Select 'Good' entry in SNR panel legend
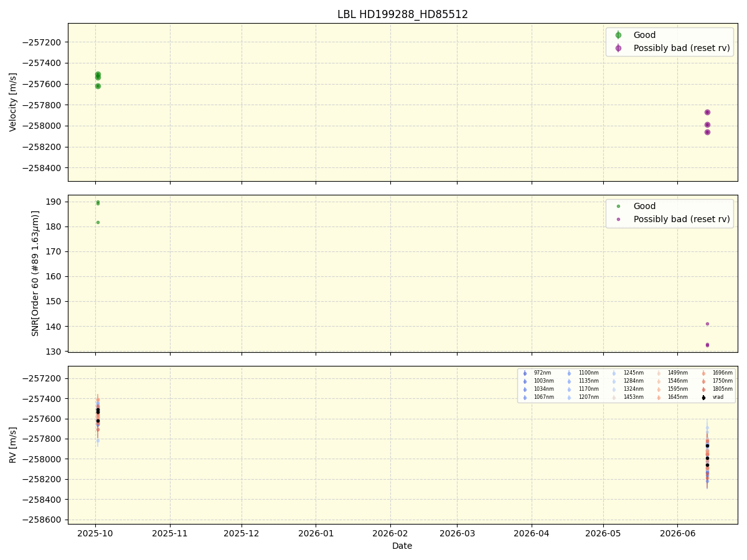 point(644,207)
